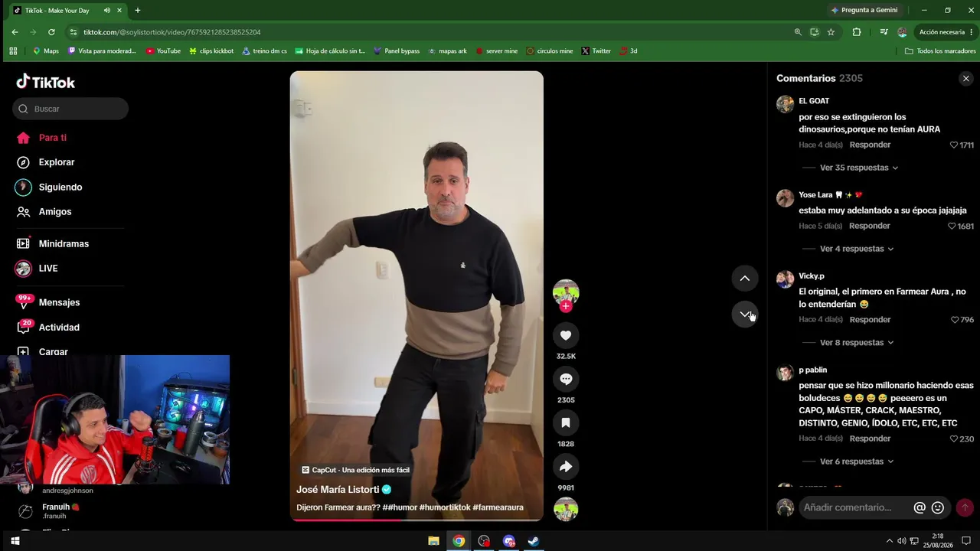Viewport: 980px width, 551px height.
Task: Open the browser extensions puzzle icon
Action: click(x=857, y=32)
